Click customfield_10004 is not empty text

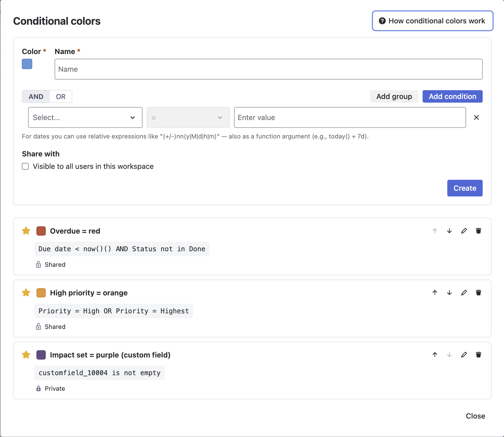coord(100,373)
